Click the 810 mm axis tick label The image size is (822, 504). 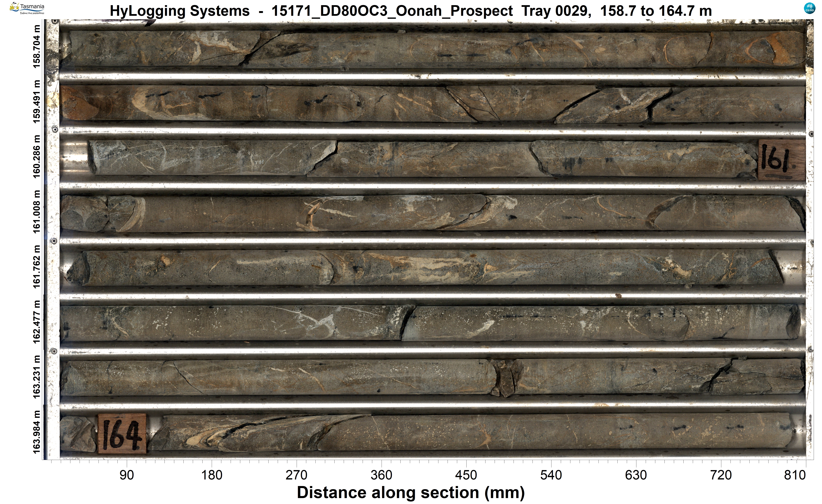(x=795, y=475)
